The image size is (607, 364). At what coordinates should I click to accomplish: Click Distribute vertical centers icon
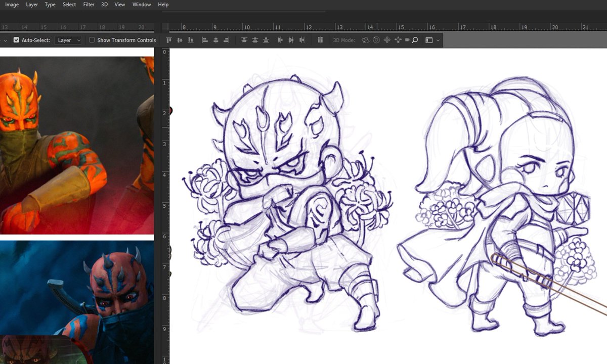click(x=255, y=40)
